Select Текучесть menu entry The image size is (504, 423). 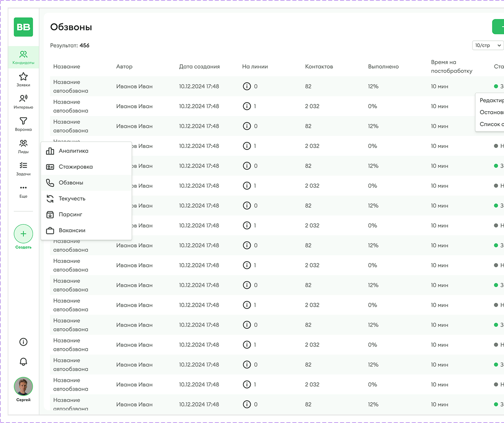click(72, 199)
